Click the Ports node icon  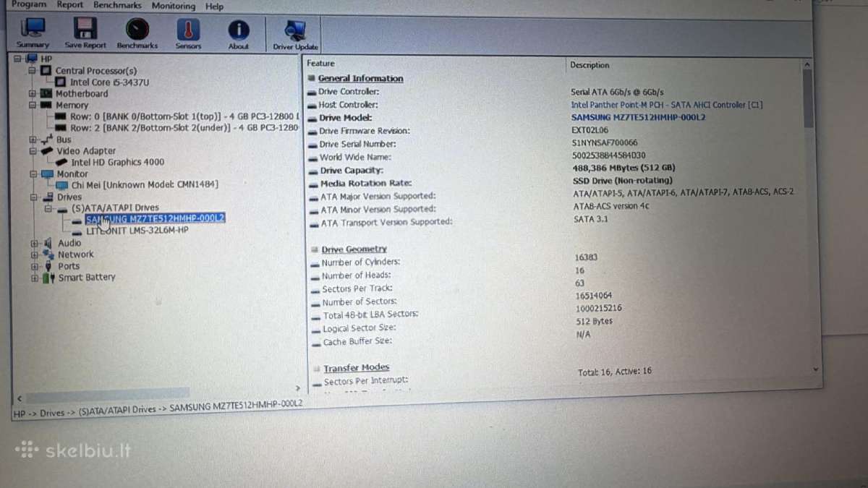click(x=48, y=266)
